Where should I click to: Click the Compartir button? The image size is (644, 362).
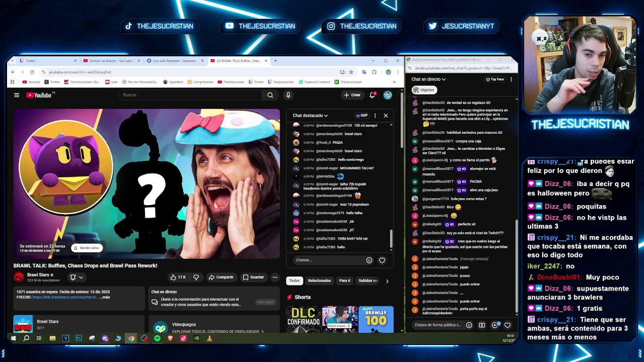click(221, 277)
